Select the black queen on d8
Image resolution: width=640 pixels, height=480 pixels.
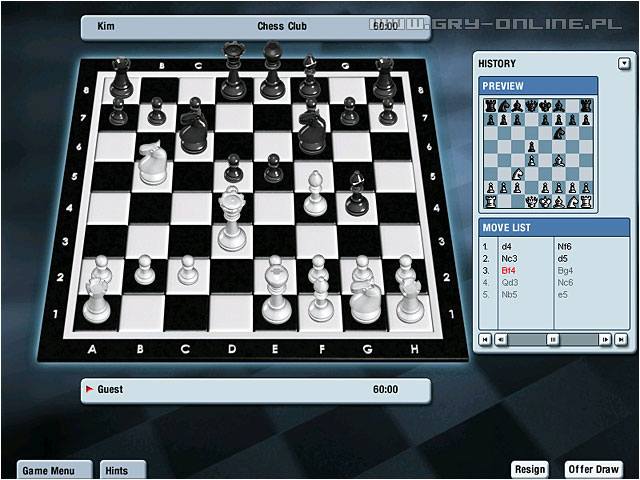click(233, 72)
